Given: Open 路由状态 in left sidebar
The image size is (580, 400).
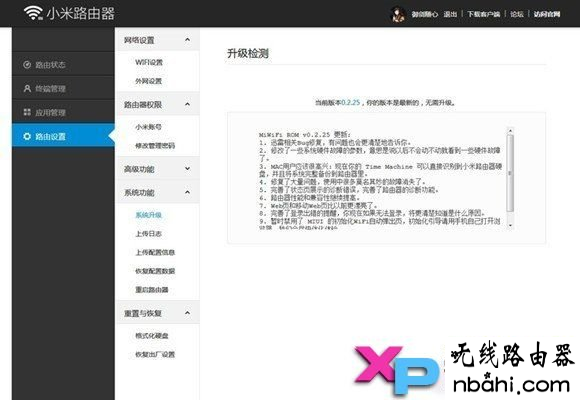Looking at the screenshot, I should click(63, 65).
